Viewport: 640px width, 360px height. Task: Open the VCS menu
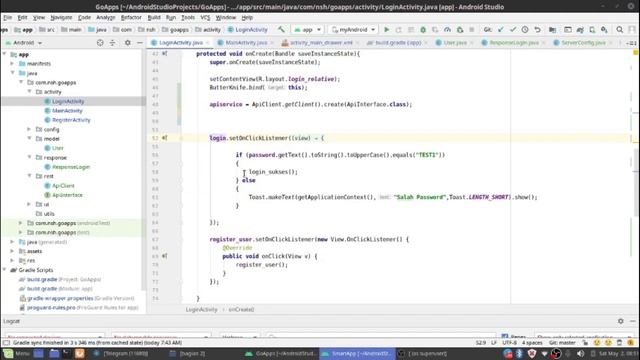(x=205, y=18)
